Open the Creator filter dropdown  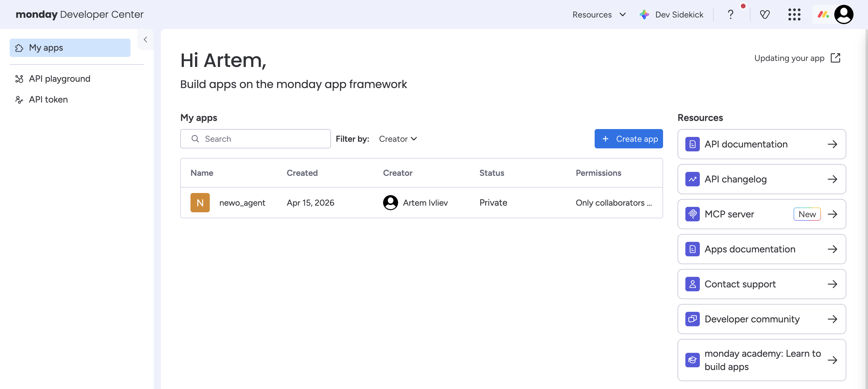pos(398,139)
